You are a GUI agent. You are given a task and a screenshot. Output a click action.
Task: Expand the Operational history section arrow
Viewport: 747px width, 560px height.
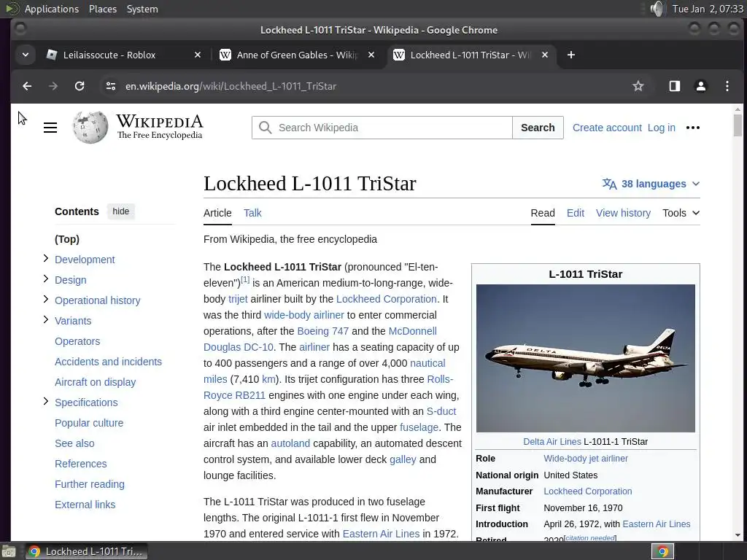[x=46, y=299]
